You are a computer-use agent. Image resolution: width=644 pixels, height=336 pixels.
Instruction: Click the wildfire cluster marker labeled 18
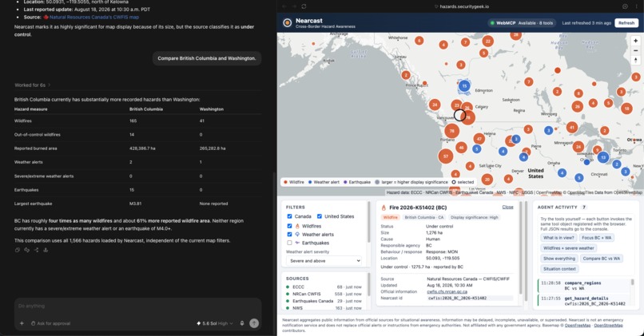click(626, 109)
